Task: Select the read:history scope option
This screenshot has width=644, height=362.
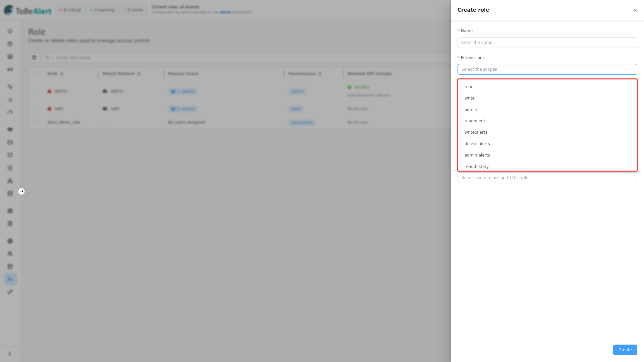Action: (x=547, y=166)
